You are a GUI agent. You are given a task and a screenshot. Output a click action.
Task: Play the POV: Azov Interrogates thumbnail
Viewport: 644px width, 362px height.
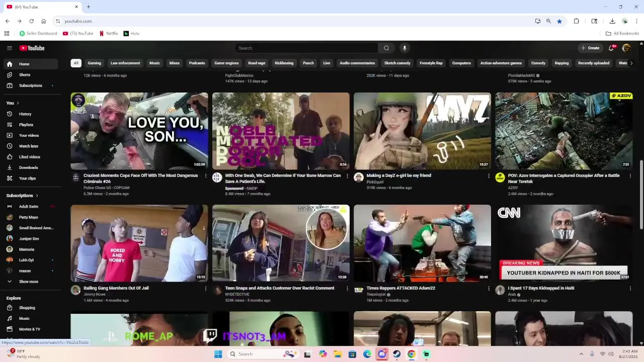563,131
